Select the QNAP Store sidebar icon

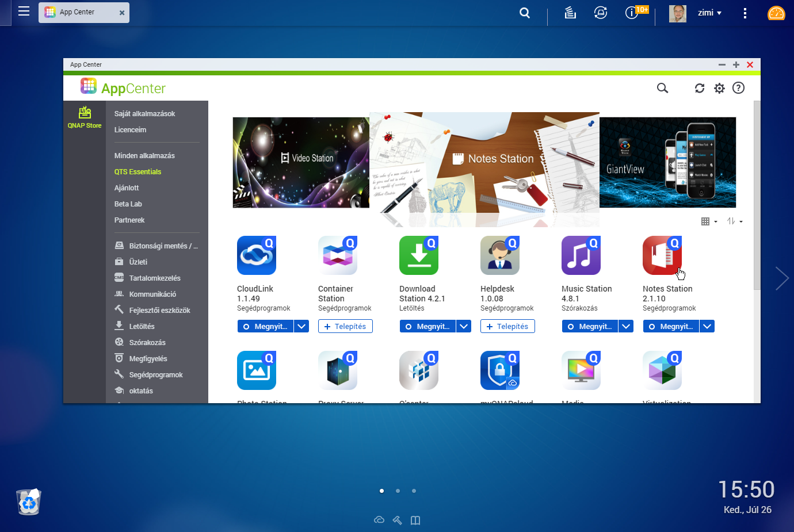coord(85,117)
